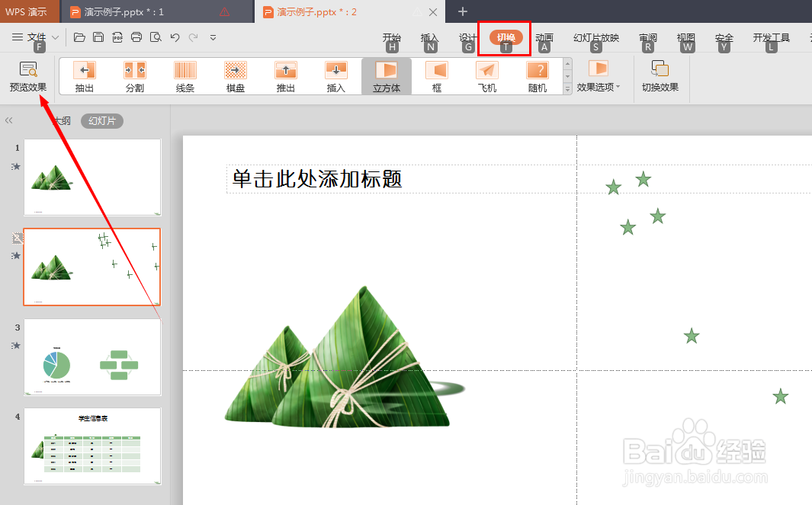
Task: Switch to the 幻灯片 slides panel tab
Action: (102, 120)
